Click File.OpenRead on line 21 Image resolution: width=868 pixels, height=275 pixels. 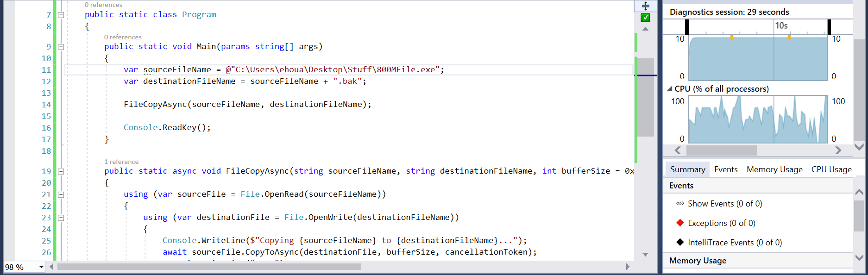(272, 194)
